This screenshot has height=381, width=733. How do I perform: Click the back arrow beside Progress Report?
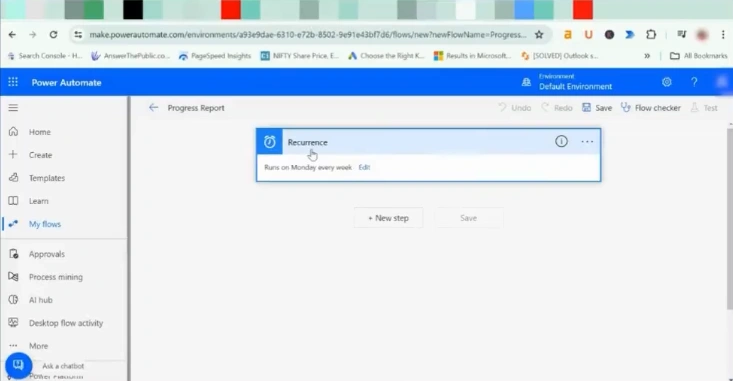tap(153, 108)
